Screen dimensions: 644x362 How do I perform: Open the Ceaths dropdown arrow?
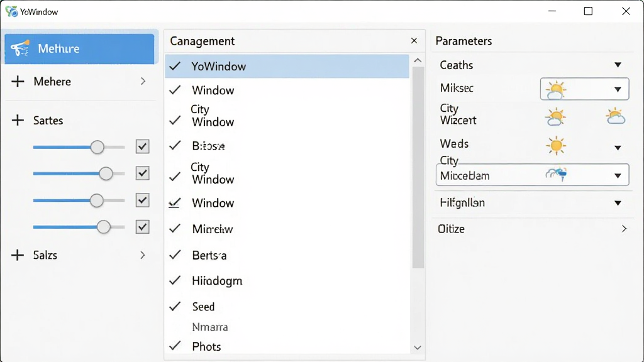pos(618,65)
